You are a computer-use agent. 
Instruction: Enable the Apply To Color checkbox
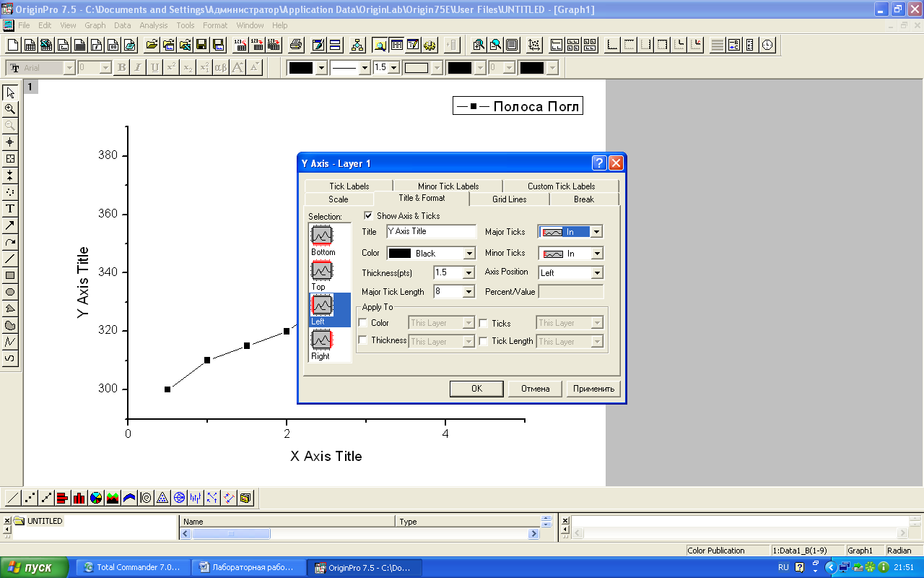point(363,323)
